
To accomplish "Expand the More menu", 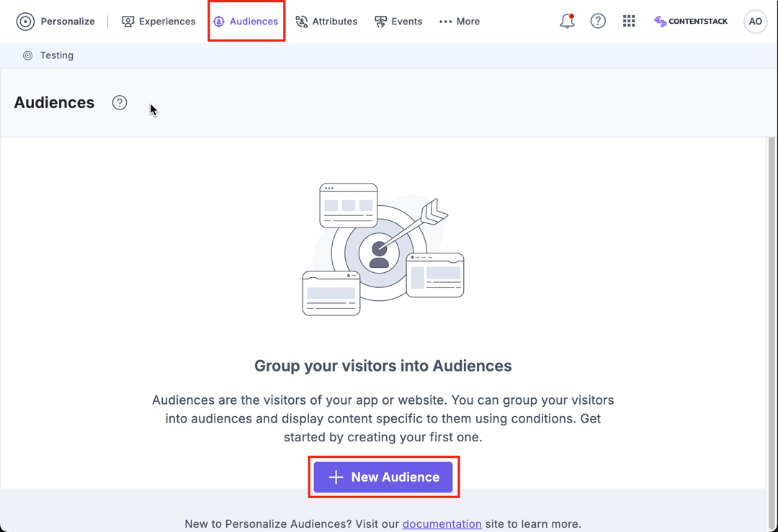I will point(460,22).
